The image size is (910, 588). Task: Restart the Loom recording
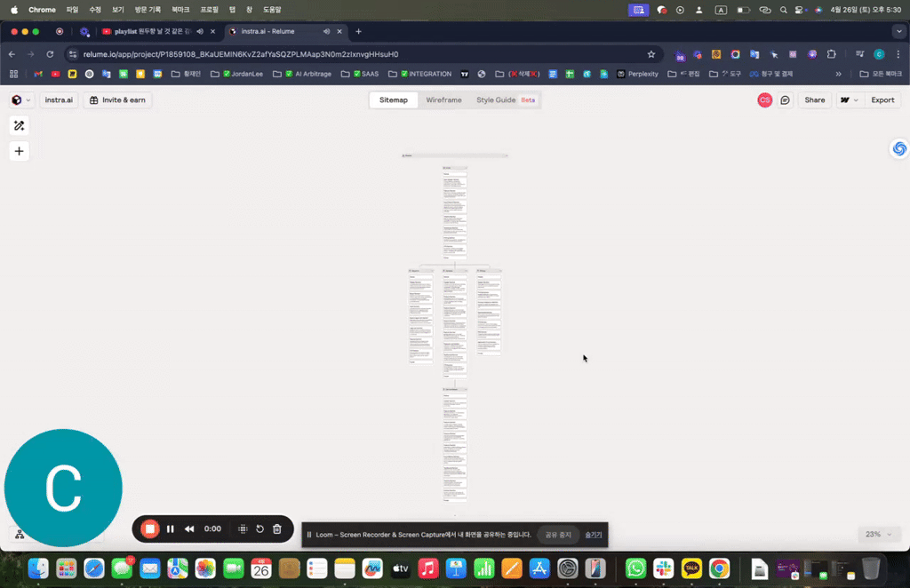pos(260,528)
